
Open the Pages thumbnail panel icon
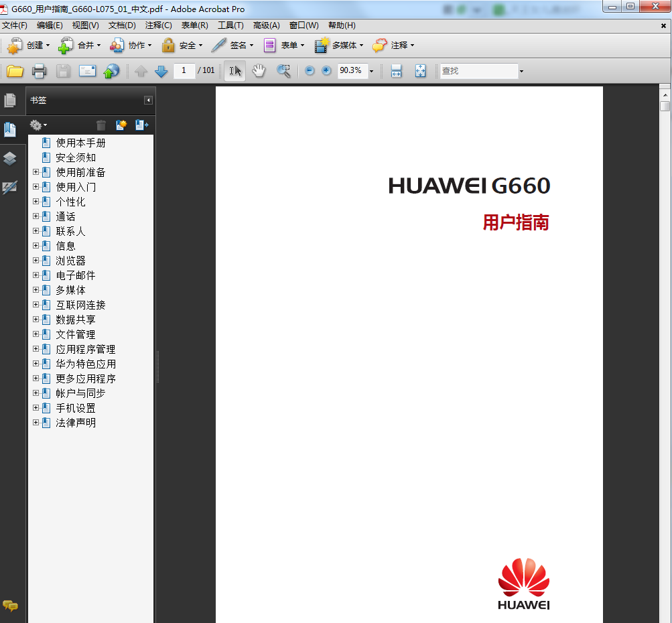(10, 100)
